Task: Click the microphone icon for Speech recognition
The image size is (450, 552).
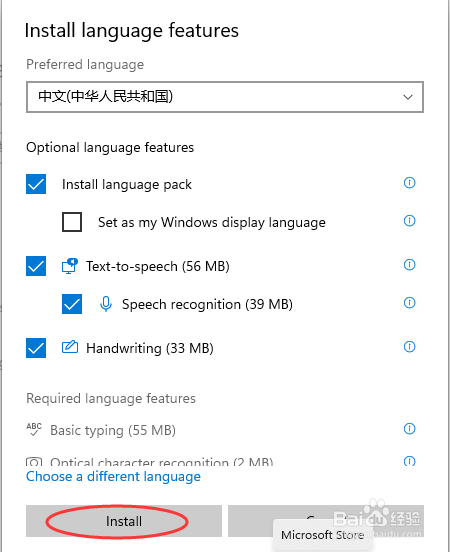Action: [x=106, y=304]
